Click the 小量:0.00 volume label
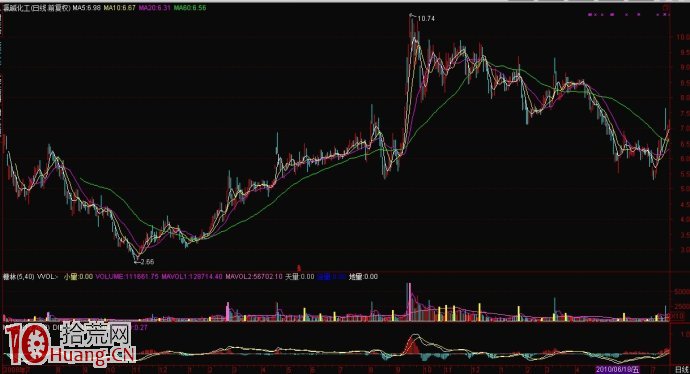Viewport: 690px width, 374px height. [x=78, y=277]
